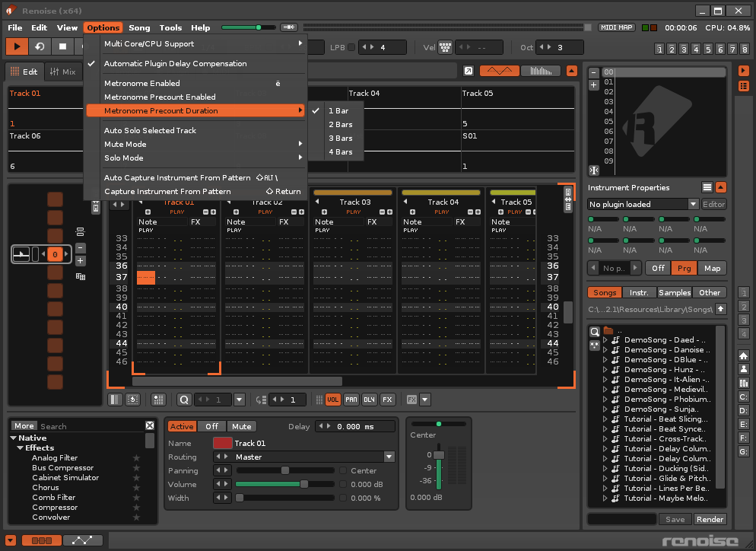Open the 'No plugin loaded' dropdown
Viewport: 756px width, 551px height.
693,204
